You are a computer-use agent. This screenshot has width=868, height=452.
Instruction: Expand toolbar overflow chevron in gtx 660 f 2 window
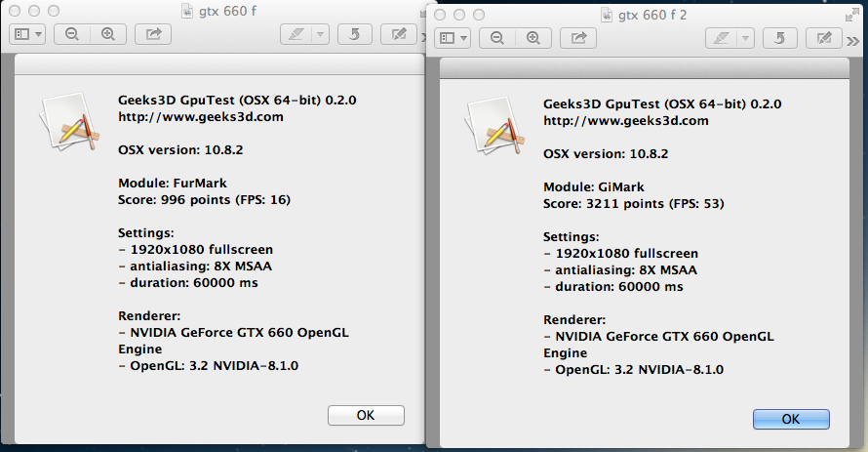pos(853,41)
